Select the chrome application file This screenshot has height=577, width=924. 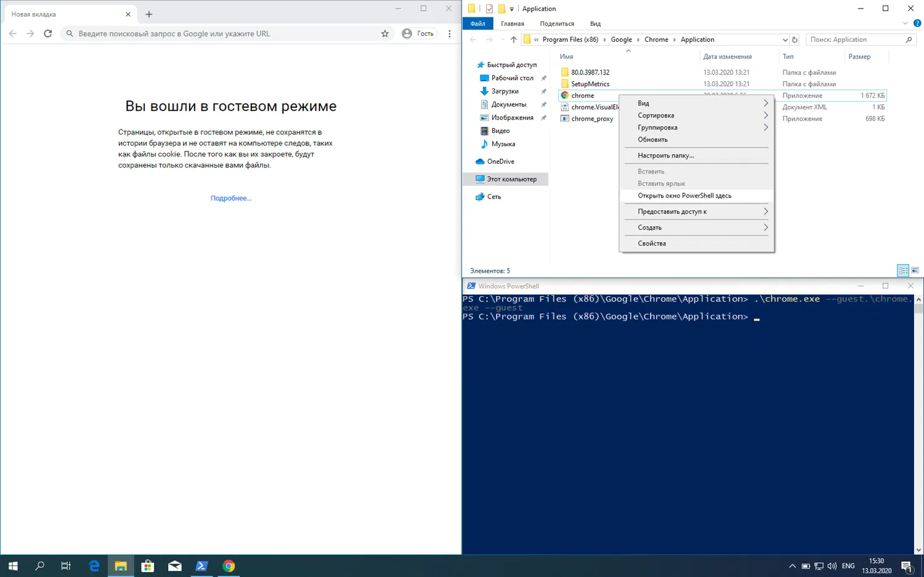click(582, 95)
